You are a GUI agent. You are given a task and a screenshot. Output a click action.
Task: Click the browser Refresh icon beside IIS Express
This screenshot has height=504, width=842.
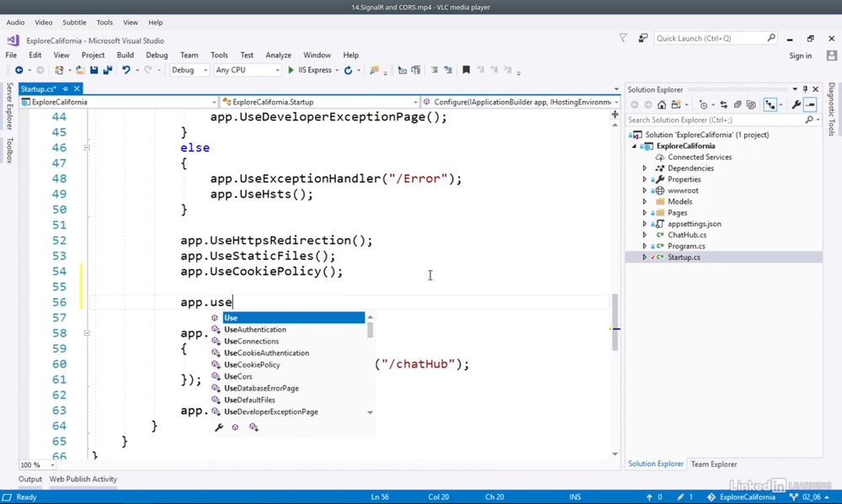[x=348, y=71]
